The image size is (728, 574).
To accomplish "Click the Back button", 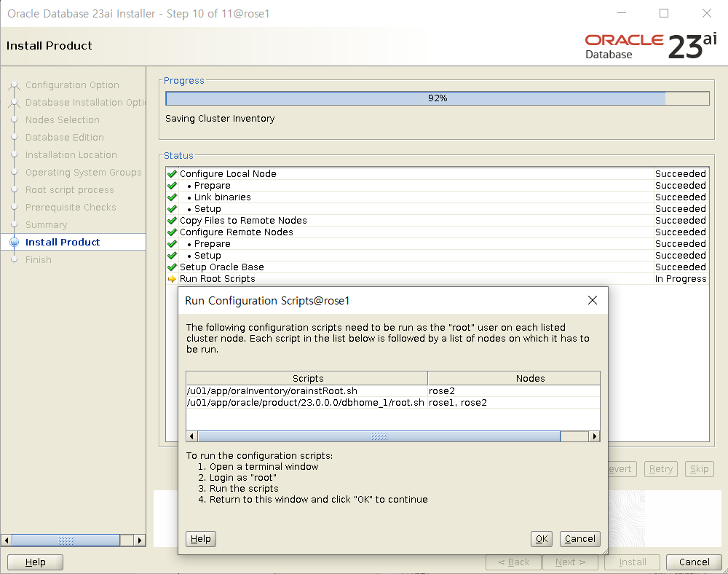I will click(x=513, y=562).
